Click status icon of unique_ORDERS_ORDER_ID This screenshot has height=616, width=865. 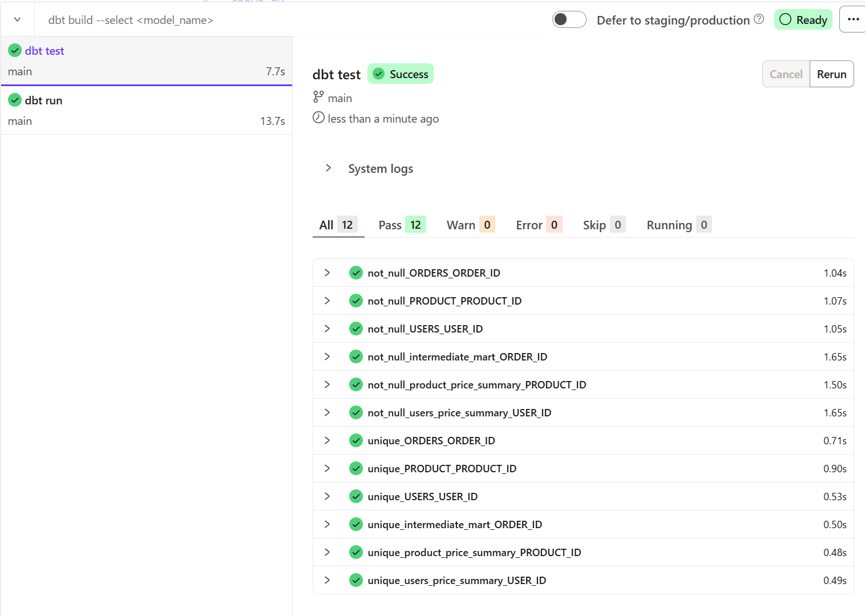pyautogui.click(x=356, y=440)
